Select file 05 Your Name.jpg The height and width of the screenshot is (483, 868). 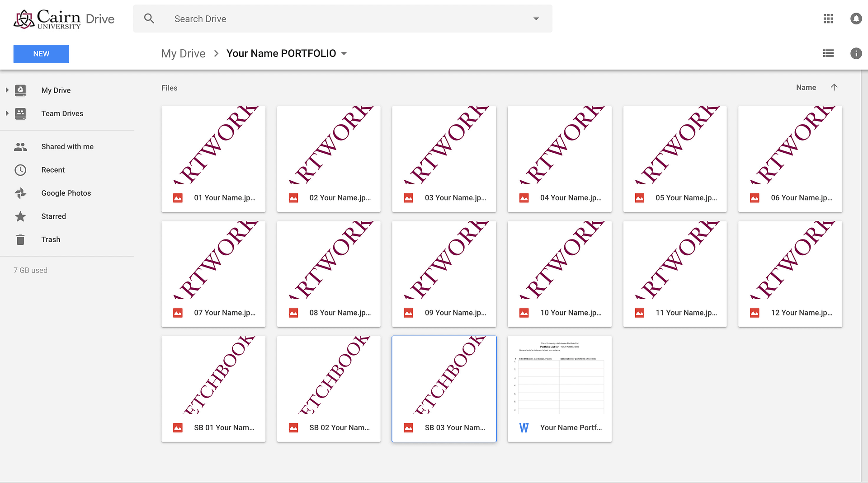coord(675,159)
